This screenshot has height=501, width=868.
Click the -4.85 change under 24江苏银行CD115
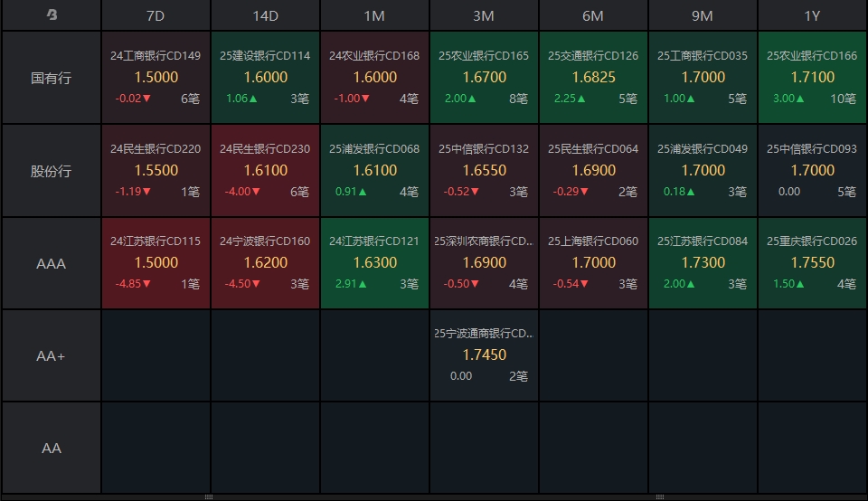coord(133,283)
